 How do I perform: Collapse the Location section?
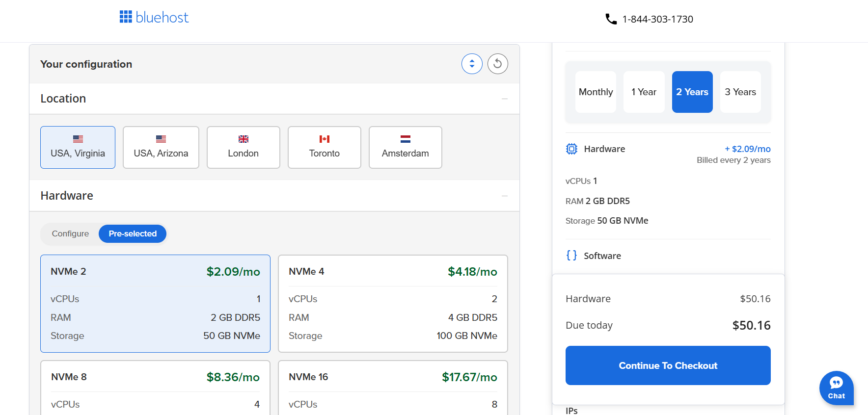(504, 99)
